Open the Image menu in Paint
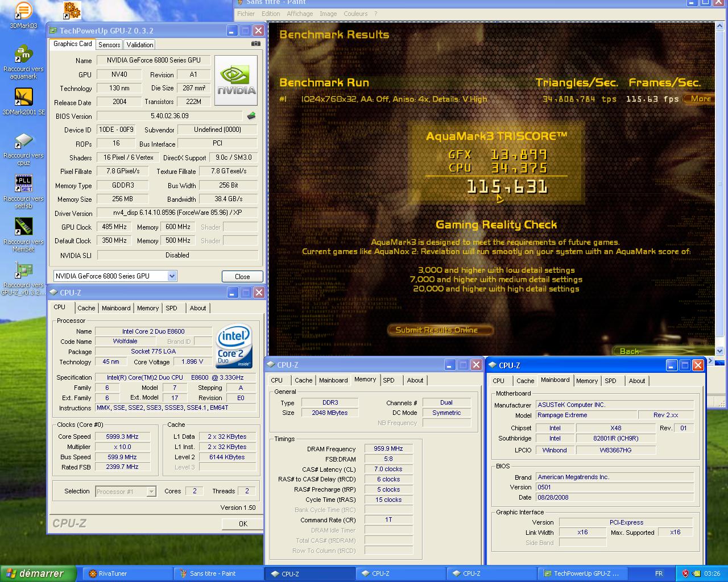 [x=328, y=14]
